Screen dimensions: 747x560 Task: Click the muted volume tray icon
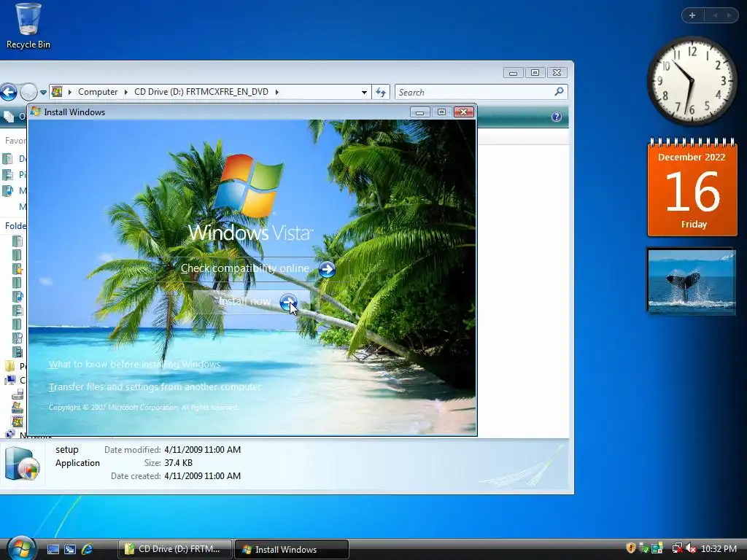click(x=691, y=549)
